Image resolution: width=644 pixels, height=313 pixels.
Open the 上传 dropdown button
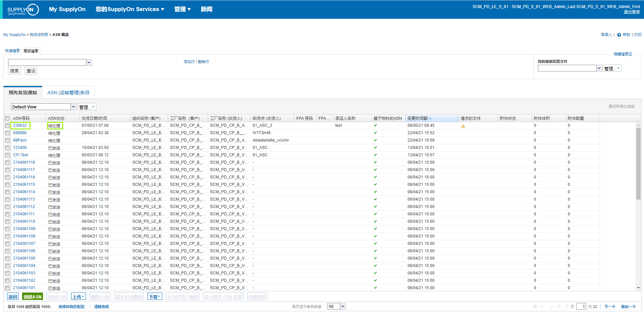coord(79,297)
